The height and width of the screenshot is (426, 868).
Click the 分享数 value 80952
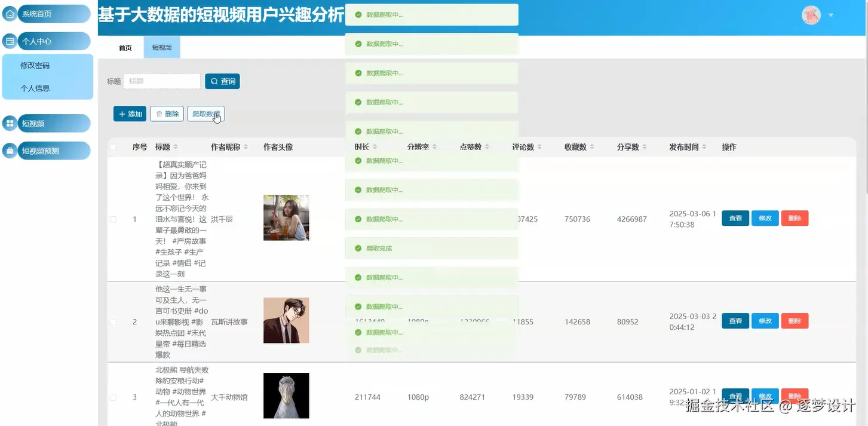coord(628,322)
